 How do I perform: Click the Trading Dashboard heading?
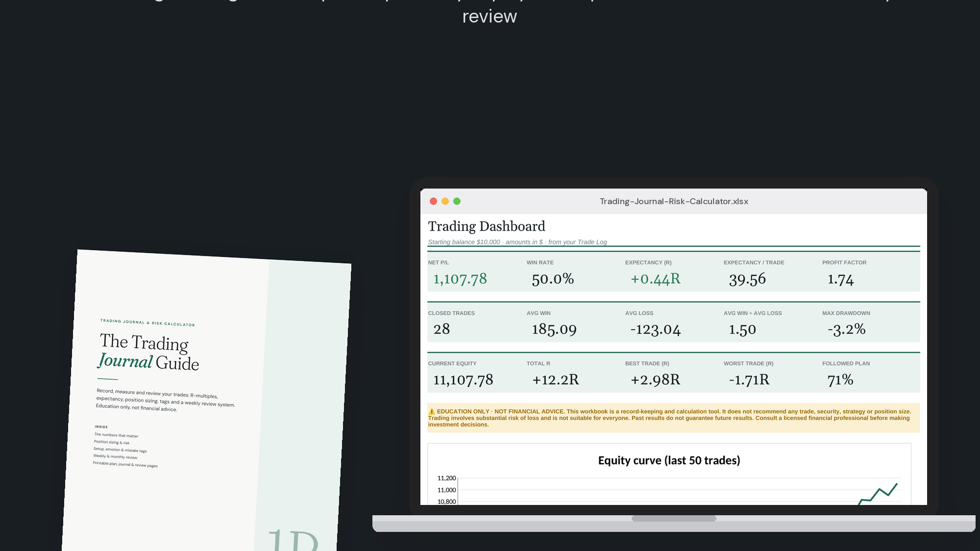click(x=487, y=226)
